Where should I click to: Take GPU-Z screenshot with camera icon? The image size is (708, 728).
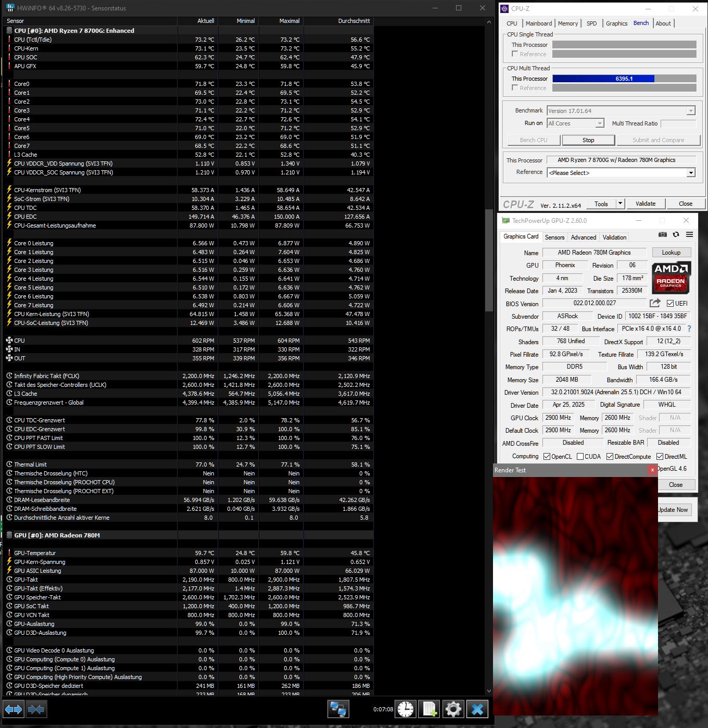pyautogui.click(x=662, y=235)
